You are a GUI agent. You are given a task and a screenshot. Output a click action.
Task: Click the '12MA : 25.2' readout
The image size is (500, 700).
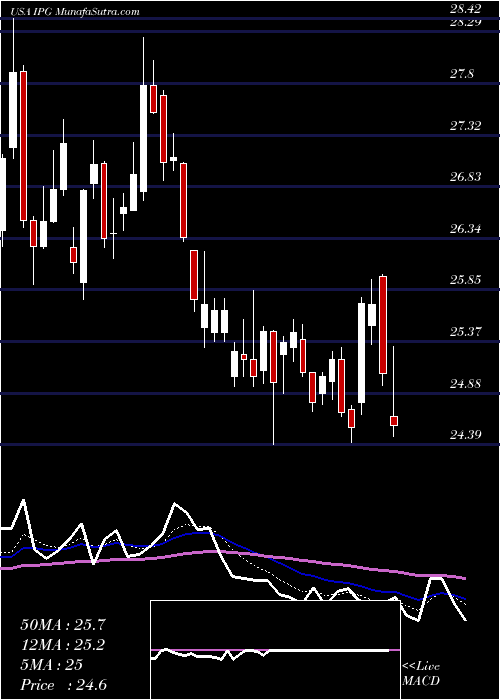tap(63, 645)
